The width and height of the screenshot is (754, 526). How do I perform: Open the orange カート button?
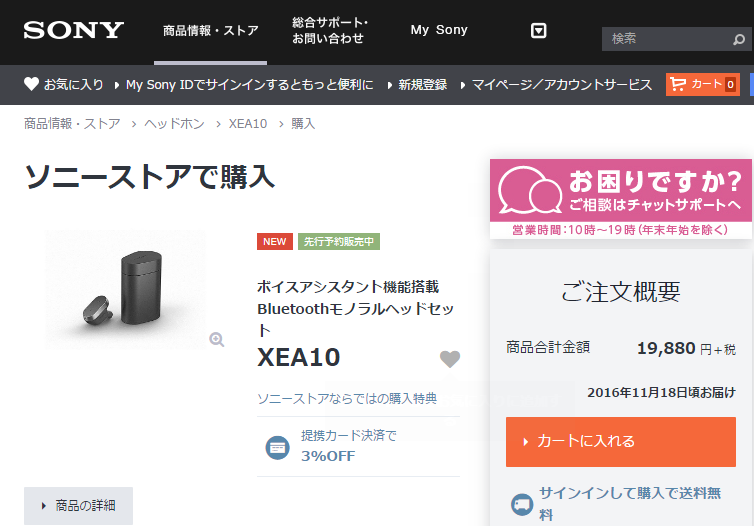click(x=703, y=84)
